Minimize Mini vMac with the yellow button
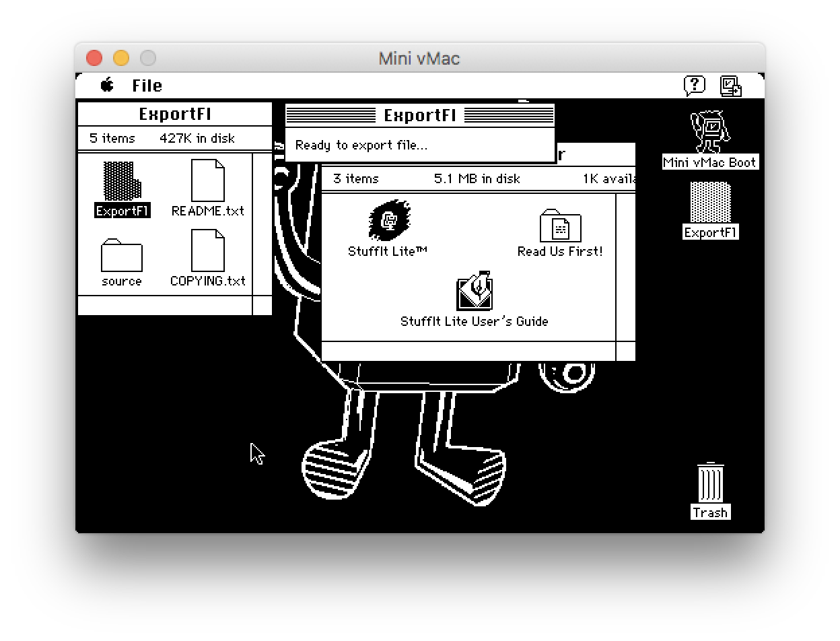Viewport: 840px width, 641px height. pyautogui.click(x=121, y=59)
